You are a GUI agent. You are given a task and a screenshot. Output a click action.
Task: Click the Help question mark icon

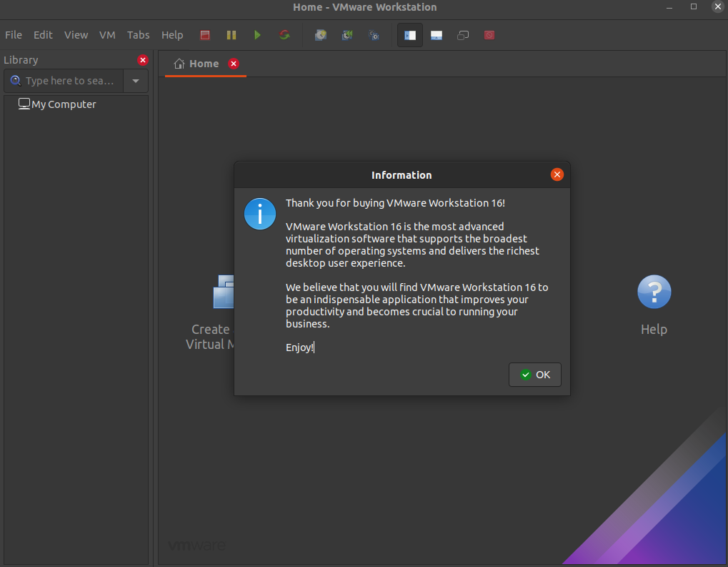654,292
